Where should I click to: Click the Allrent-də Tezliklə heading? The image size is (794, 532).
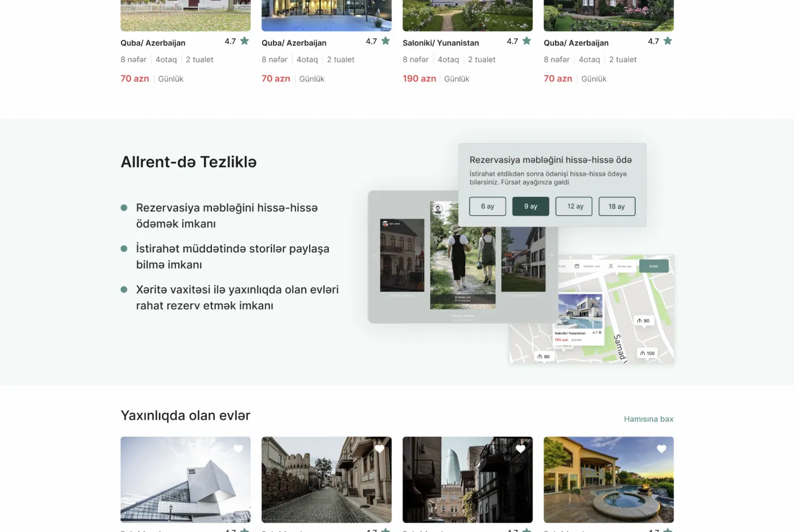tap(189, 162)
